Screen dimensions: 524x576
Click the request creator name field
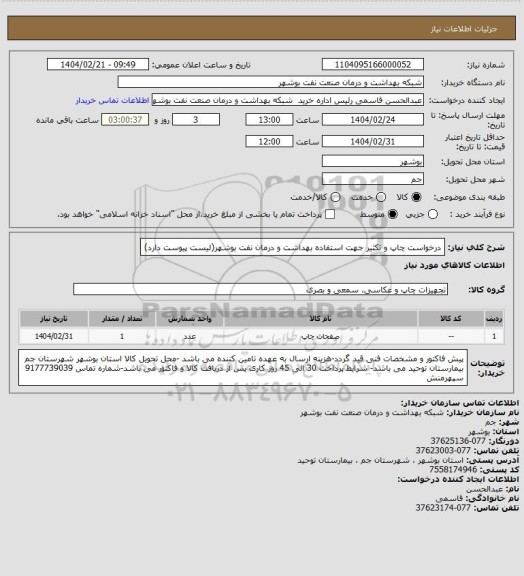pos(288,100)
